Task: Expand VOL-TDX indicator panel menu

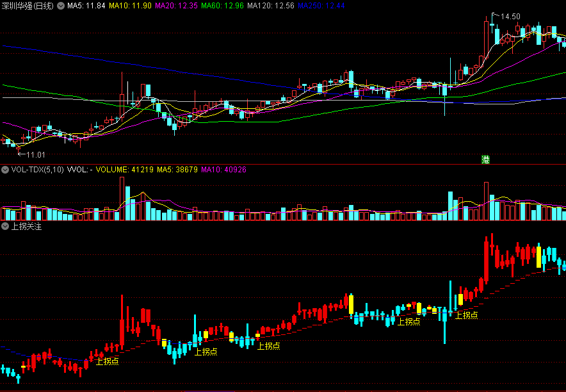Action: click(x=5, y=170)
